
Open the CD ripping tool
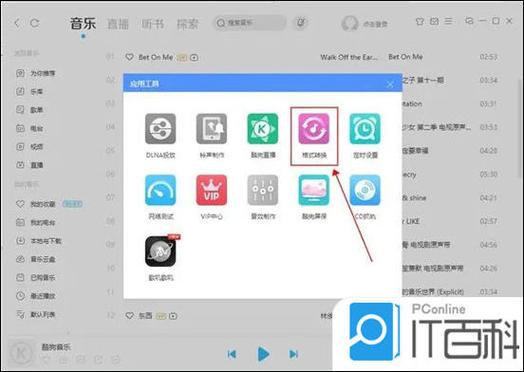[365, 190]
